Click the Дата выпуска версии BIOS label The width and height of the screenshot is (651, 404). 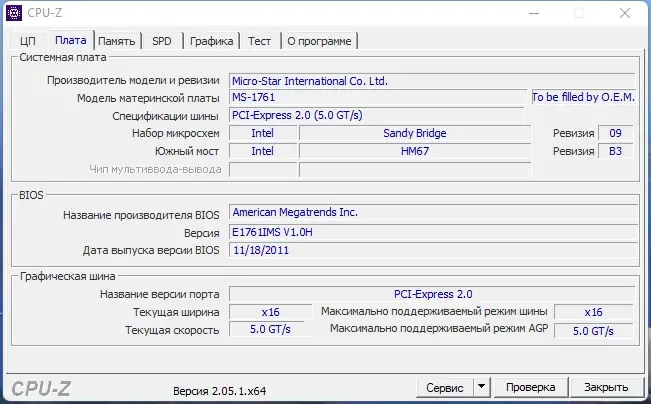click(151, 250)
